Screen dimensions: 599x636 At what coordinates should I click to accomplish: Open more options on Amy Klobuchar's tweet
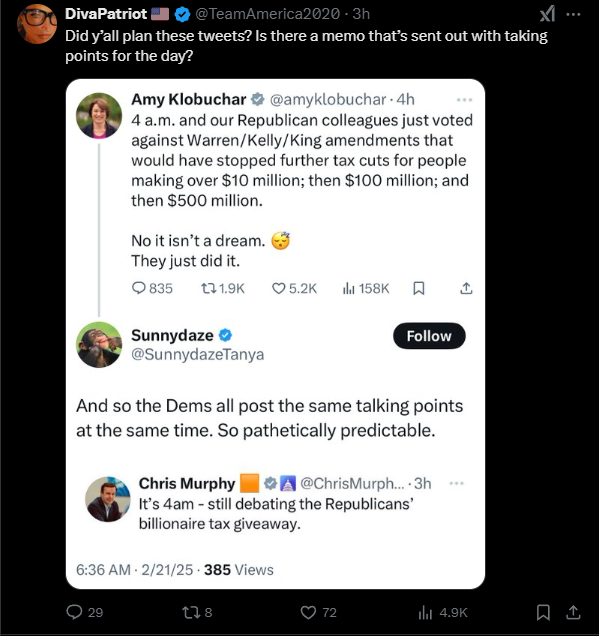(x=464, y=99)
